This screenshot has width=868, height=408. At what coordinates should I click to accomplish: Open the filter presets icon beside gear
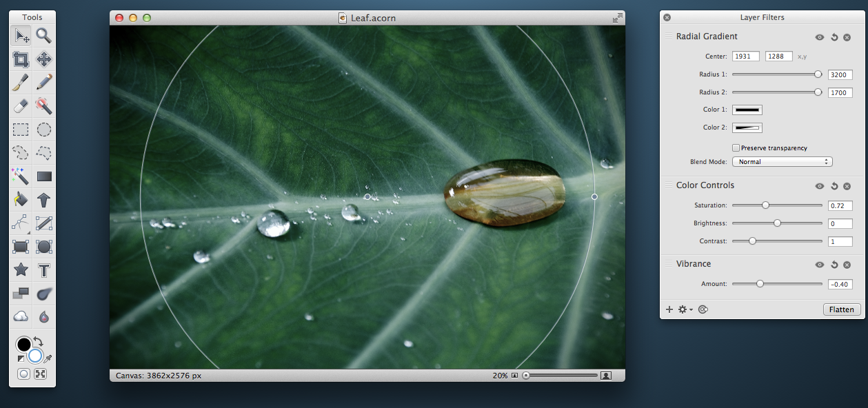703,309
